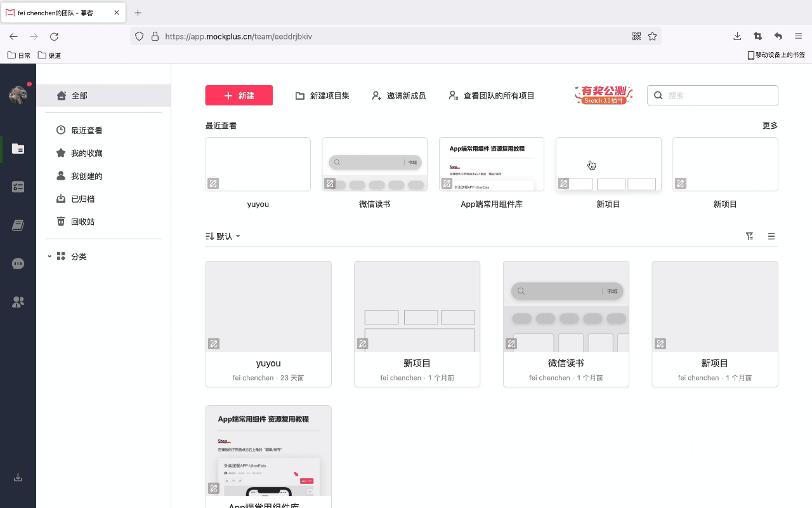Open the 微信读书 project thumbnail
The width and height of the screenshot is (812, 508).
(x=566, y=306)
